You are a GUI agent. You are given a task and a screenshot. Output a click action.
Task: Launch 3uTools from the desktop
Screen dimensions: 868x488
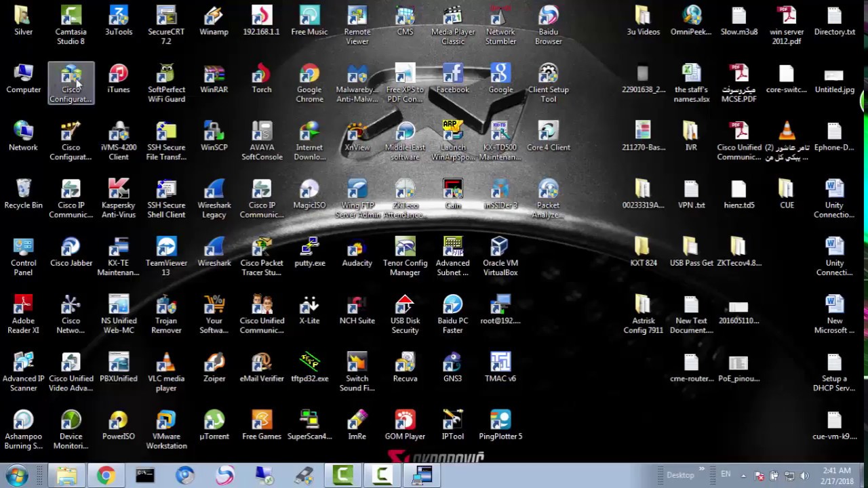tap(119, 21)
